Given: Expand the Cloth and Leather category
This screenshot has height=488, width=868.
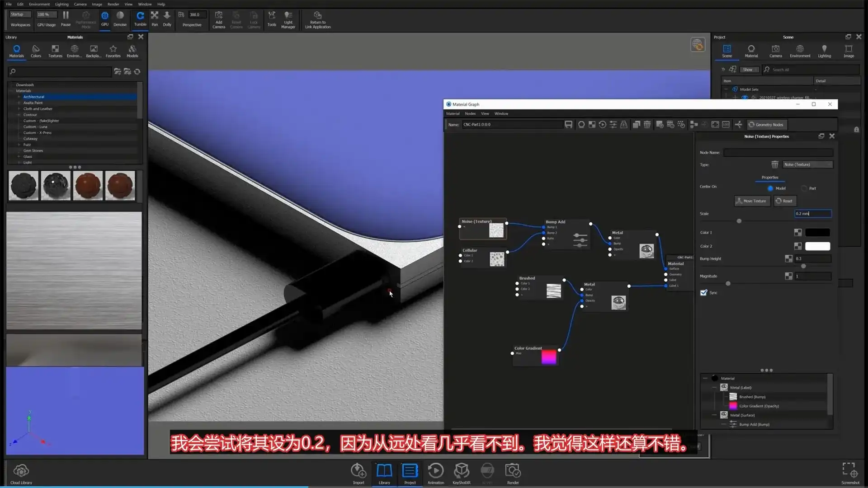Looking at the screenshot, I should point(18,108).
